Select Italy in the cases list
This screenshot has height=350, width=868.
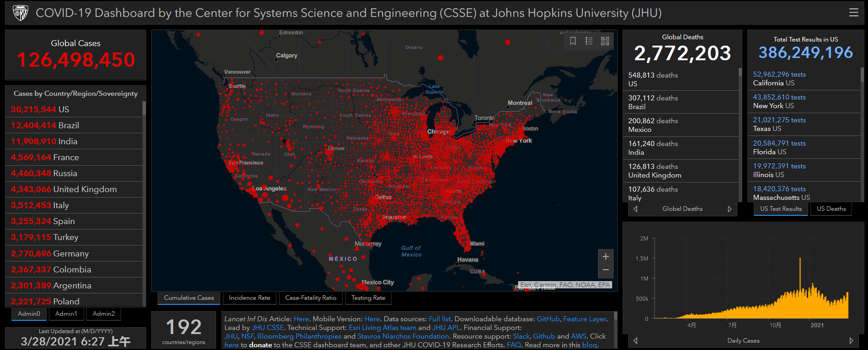pyautogui.click(x=74, y=205)
